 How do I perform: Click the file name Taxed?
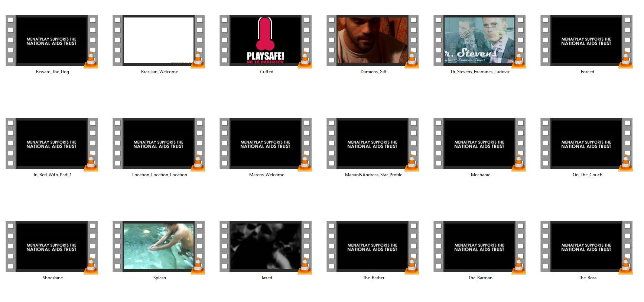[267, 278]
